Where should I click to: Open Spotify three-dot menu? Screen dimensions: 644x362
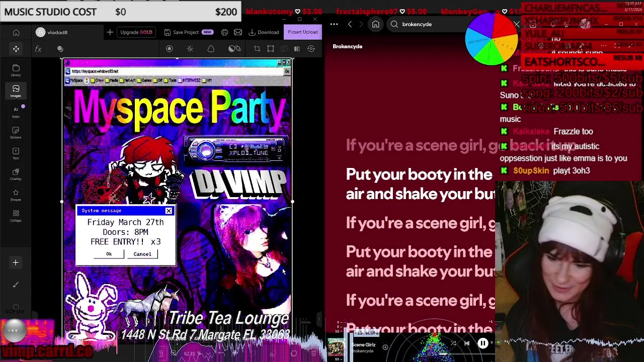click(x=334, y=24)
